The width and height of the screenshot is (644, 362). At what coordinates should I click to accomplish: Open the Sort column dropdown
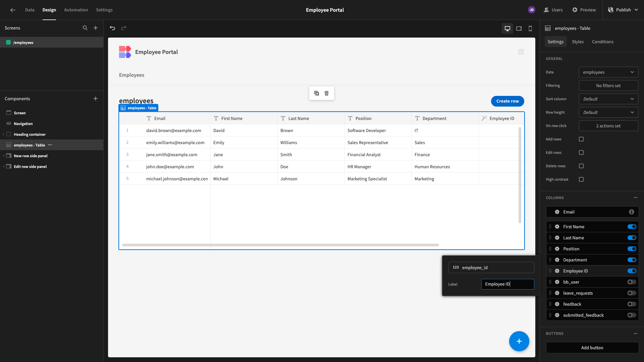tap(608, 99)
